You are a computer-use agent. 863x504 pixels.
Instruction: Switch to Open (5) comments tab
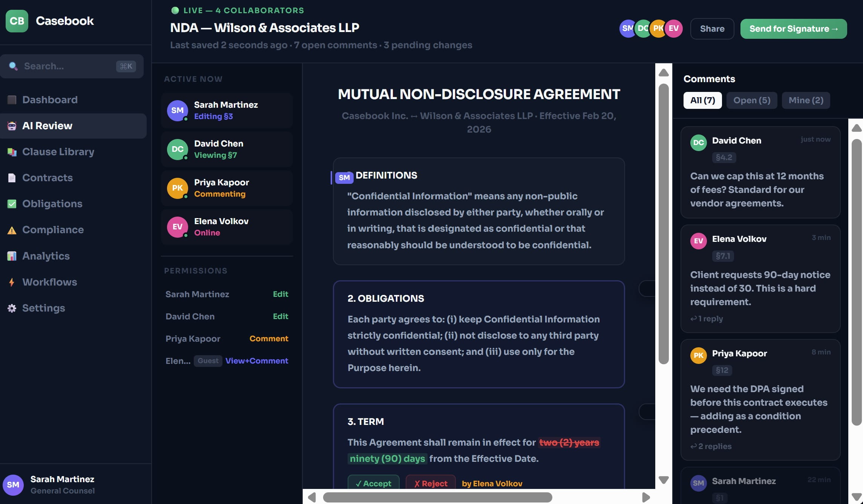751,100
